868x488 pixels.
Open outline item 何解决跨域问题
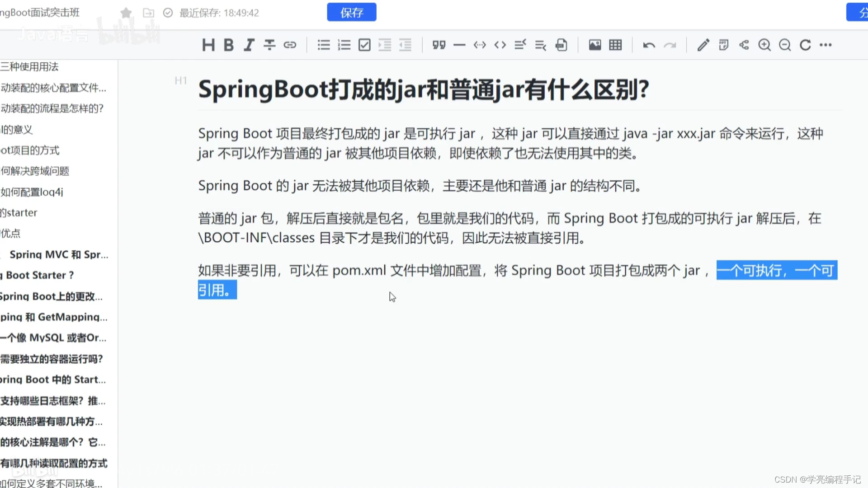click(x=35, y=171)
